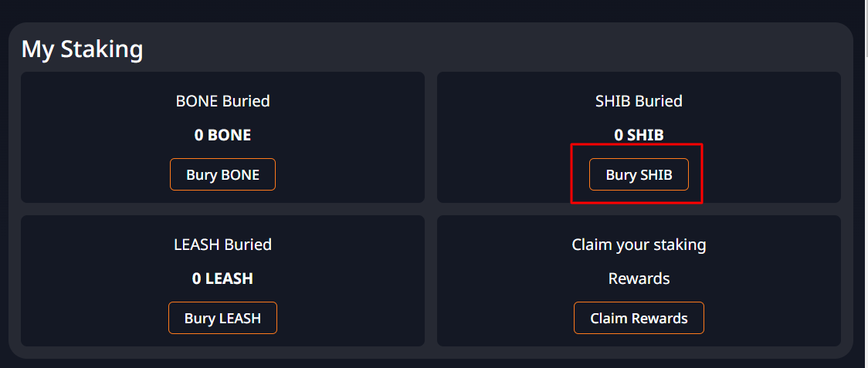Open the Bury LEASH staking action
Screen dimensions: 868x368
(222, 318)
